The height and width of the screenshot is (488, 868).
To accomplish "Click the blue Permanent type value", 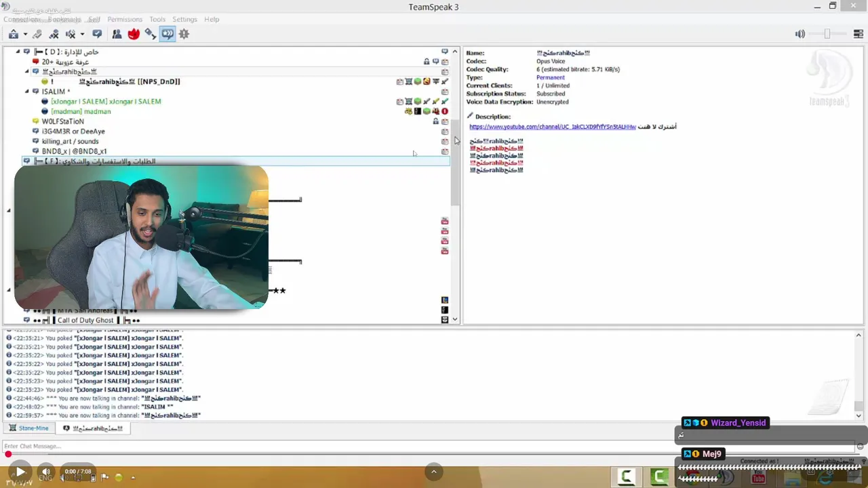I will 551,77.
